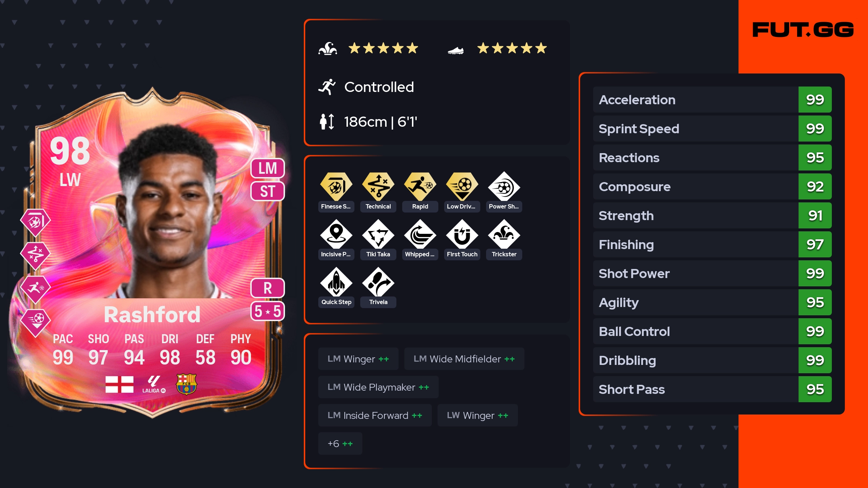
Task: Select the Trickster playstyle icon
Action: tap(504, 234)
